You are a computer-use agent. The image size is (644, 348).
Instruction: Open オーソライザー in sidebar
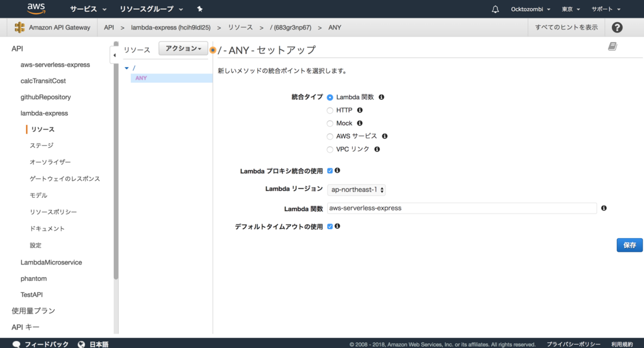[50, 162]
